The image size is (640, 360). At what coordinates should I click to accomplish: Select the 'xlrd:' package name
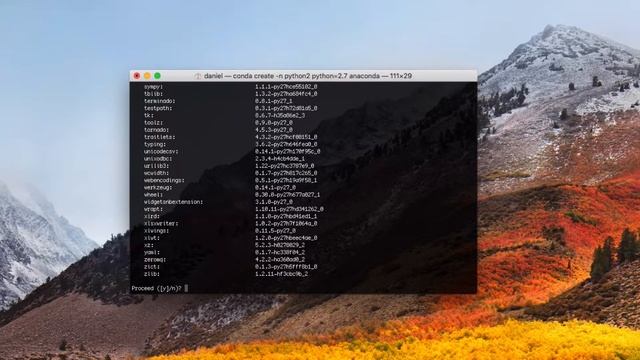[x=152, y=216]
